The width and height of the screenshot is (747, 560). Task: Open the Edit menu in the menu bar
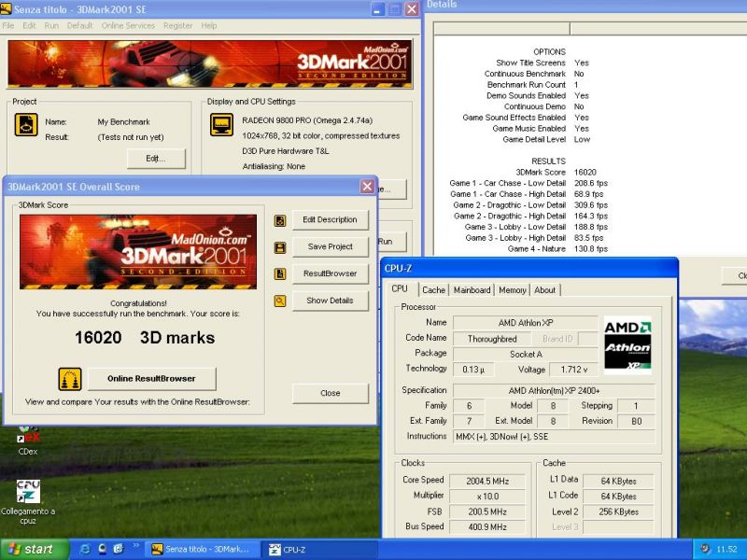click(29, 26)
